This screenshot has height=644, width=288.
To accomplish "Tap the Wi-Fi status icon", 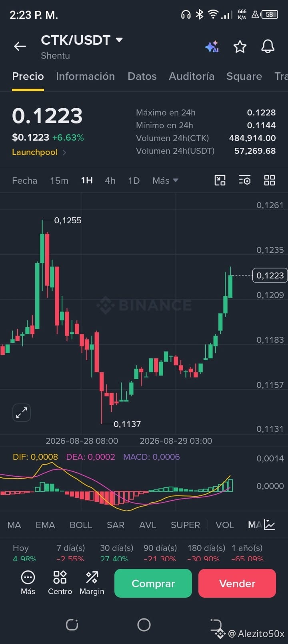I will pos(213,15).
